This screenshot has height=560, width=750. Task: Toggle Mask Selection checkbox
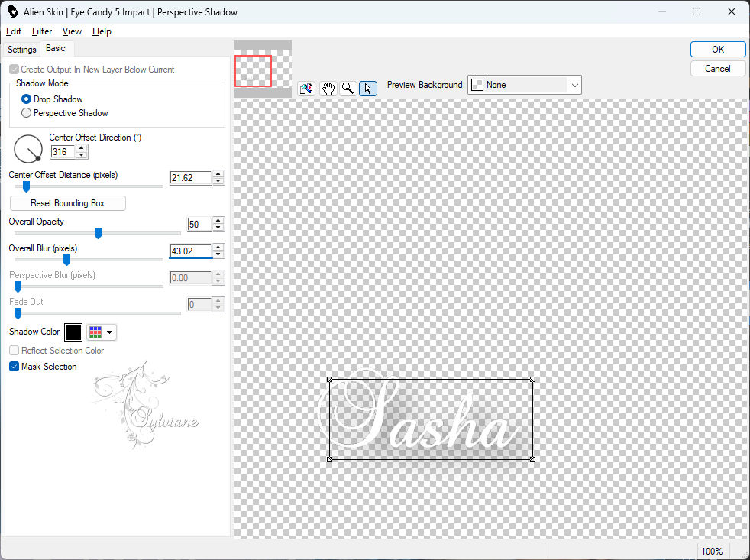click(15, 367)
